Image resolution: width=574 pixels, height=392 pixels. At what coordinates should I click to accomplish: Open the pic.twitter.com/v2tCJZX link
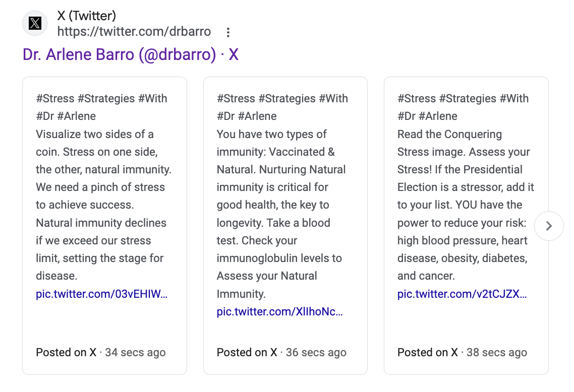(x=462, y=294)
